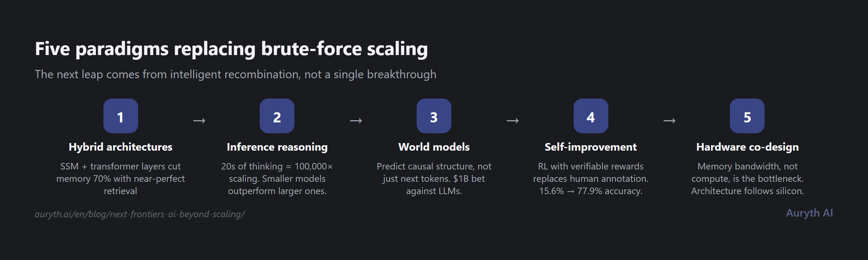This screenshot has width=868, height=260.
Task: Open the auryth.ai blog URL link
Action: pyautogui.click(x=140, y=214)
